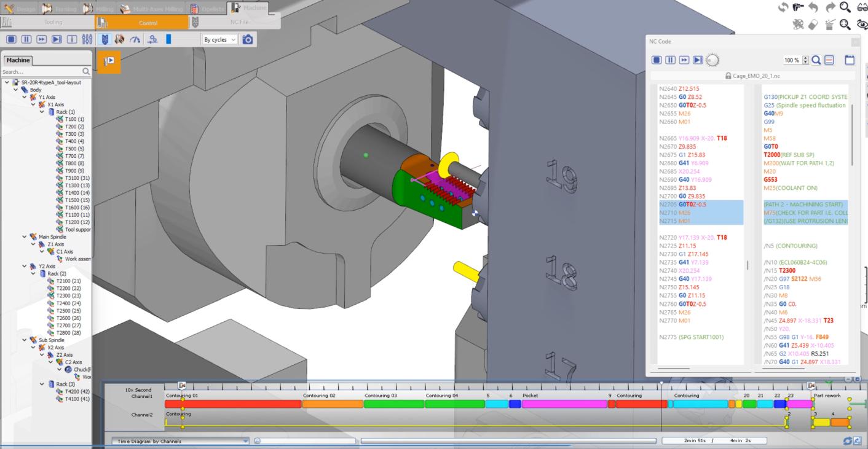Click the eye visibility icon top right
This screenshot has height=449, width=868.
(861, 23)
